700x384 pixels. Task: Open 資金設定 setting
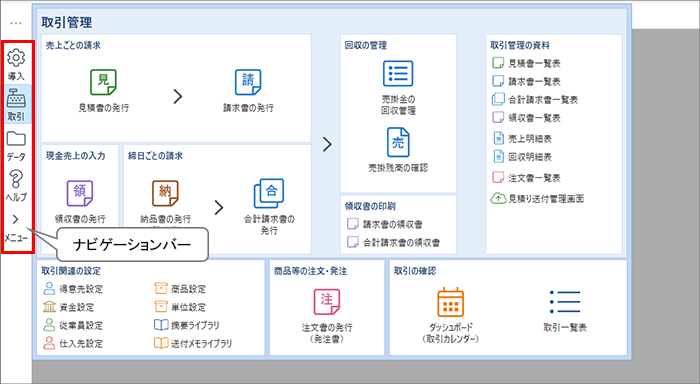tap(68, 307)
